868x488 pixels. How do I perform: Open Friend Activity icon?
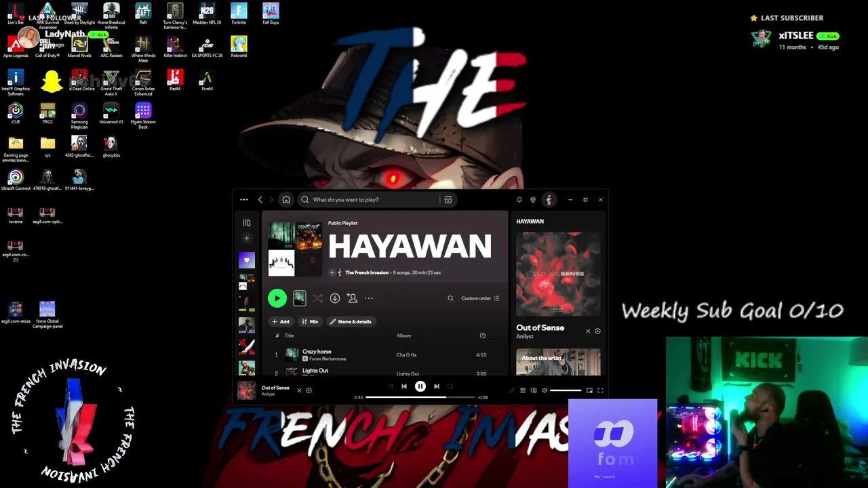[x=533, y=200]
